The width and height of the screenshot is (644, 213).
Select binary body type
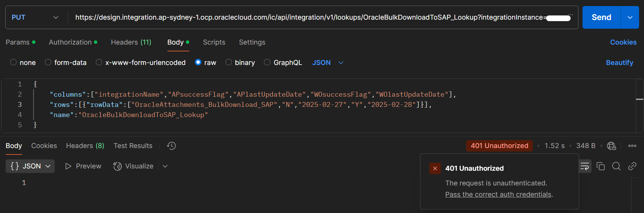pos(240,62)
